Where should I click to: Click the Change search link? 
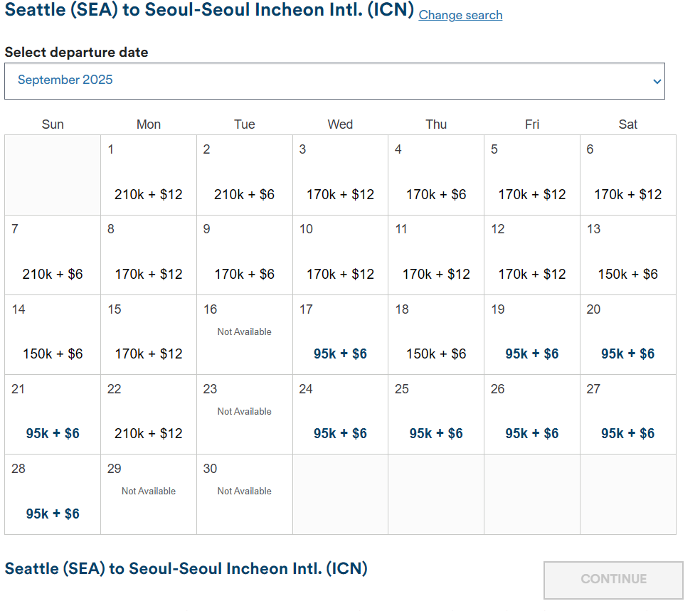pyautogui.click(x=460, y=15)
